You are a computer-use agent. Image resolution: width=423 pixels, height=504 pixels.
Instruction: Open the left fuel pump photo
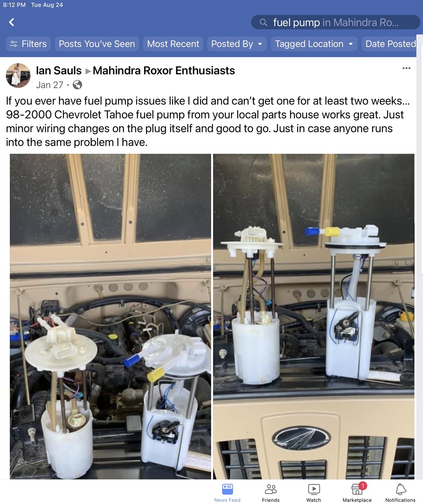[110, 316]
